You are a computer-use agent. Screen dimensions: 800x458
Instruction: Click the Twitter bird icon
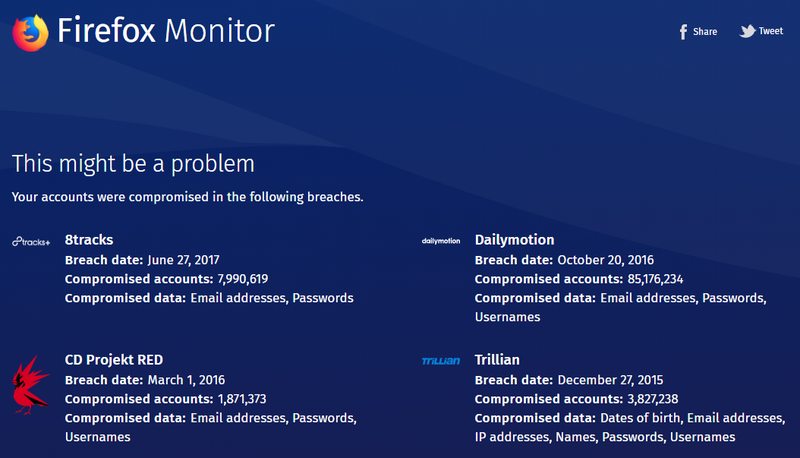[747, 32]
